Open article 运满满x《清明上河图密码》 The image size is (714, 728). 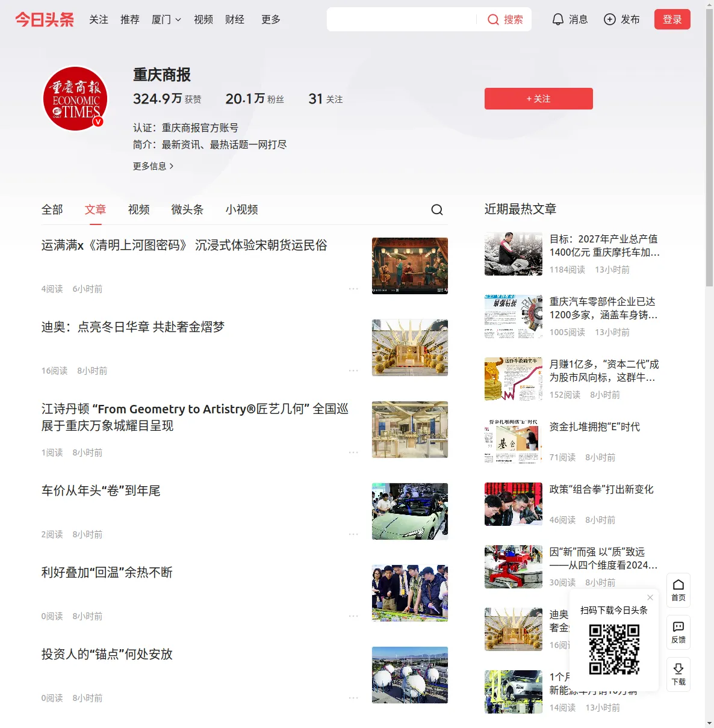click(184, 245)
